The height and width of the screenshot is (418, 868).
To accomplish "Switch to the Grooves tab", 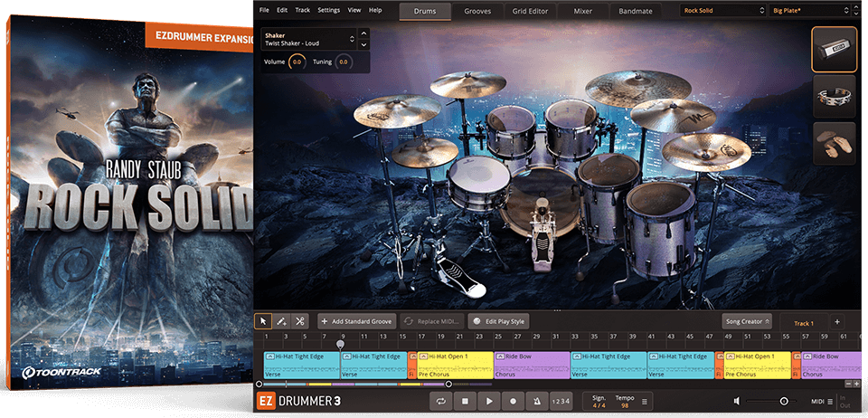I will [477, 11].
